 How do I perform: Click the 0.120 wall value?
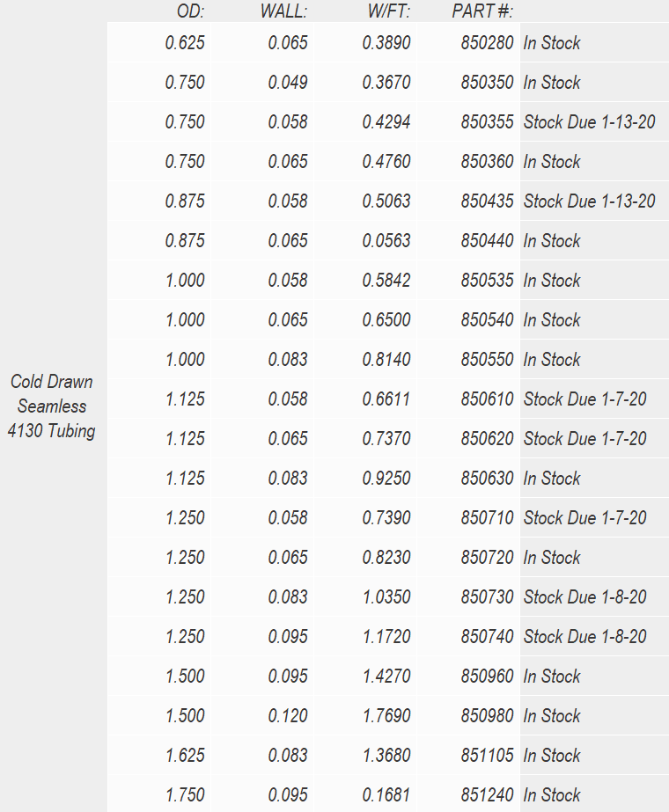[288, 716]
